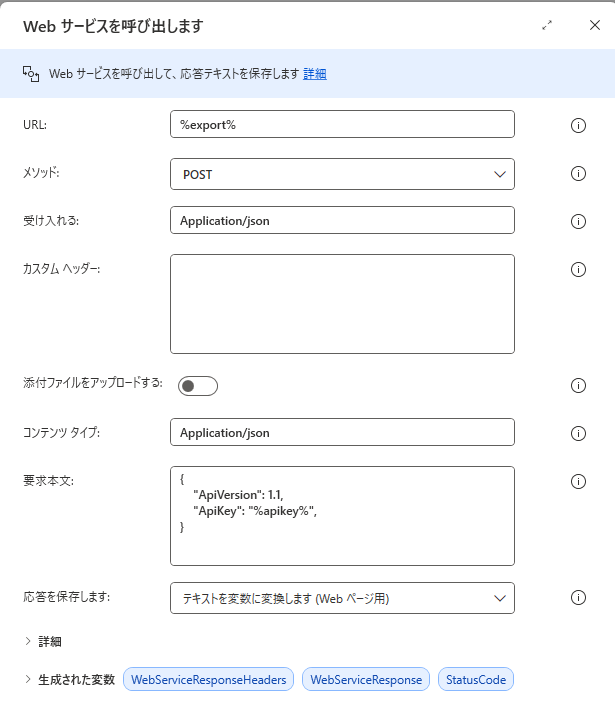The width and height of the screenshot is (615, 701).
Task: Click the web service action icon in banner
Action: coord(31,74)
